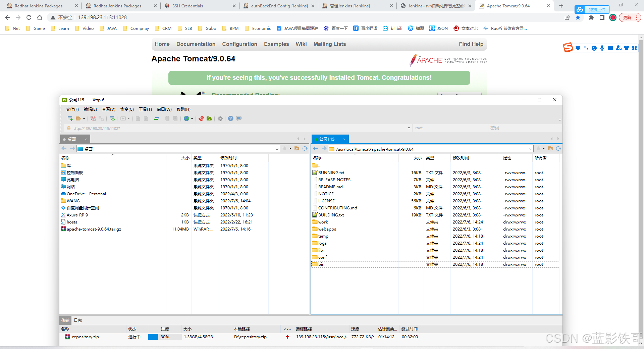This screenshot has height=349, width=644.
Task: Click Chrome home button
Action: 40,17
